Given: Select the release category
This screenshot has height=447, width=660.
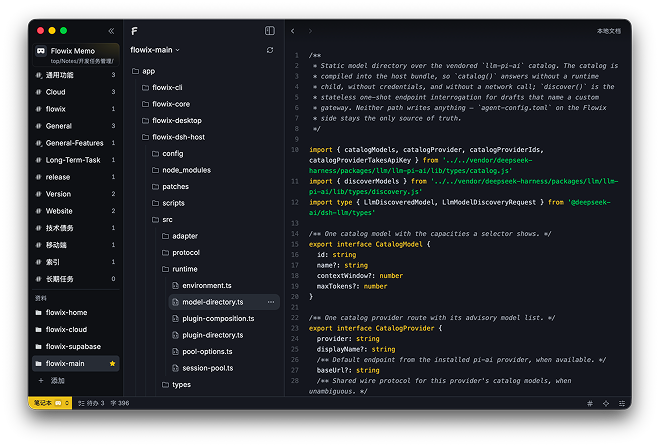Looking at the screenshot, I should 76,177.
